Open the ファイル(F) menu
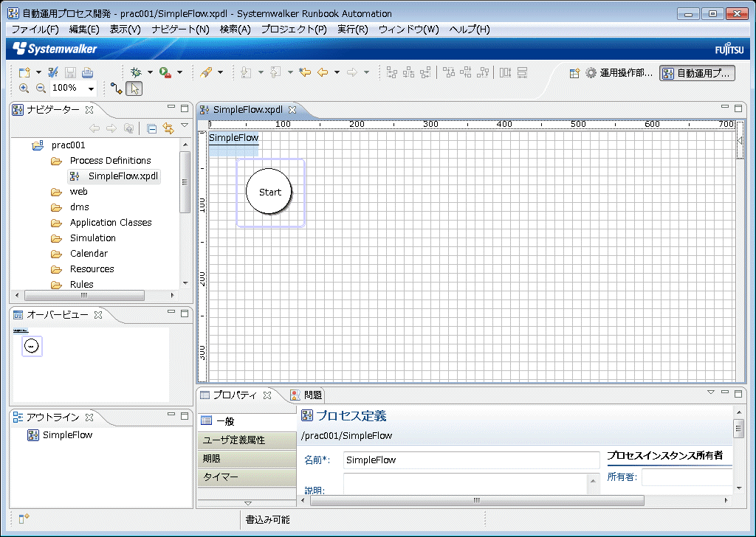This screenshot has height=537, width=756. (x=35, y=30)
